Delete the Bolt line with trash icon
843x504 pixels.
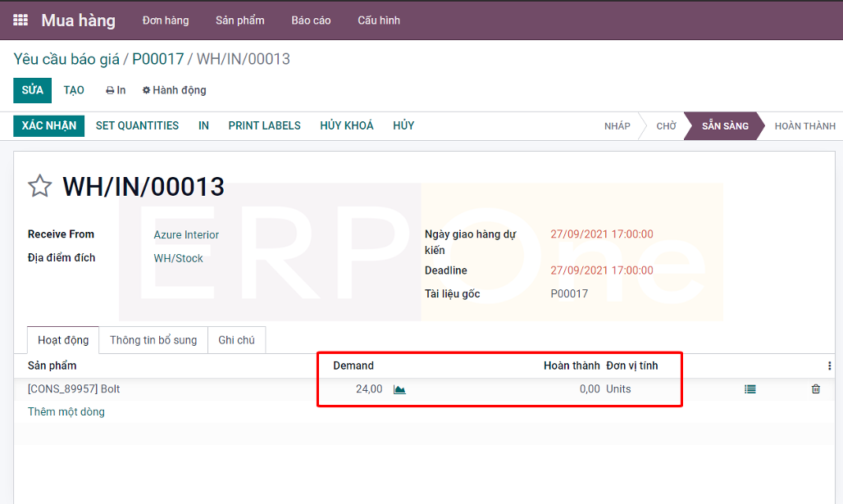click(816, 389)
